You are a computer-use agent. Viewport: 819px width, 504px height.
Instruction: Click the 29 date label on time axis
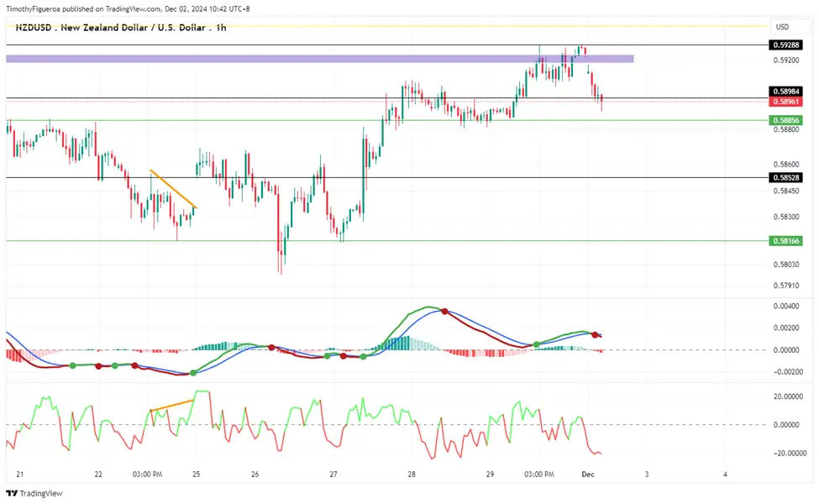coord(490,475)
